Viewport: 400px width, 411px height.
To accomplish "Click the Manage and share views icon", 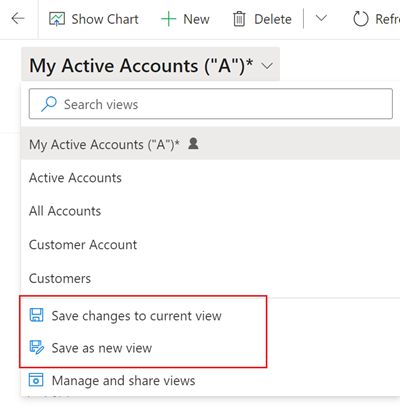I will 36,380.
